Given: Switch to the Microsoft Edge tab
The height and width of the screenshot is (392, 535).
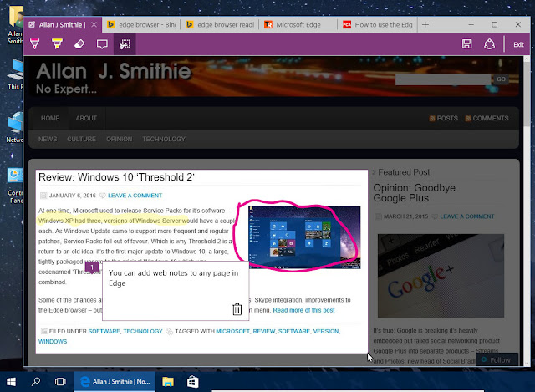Looking at the screenshot, I should pyautogui.click(x=298, y=24).
